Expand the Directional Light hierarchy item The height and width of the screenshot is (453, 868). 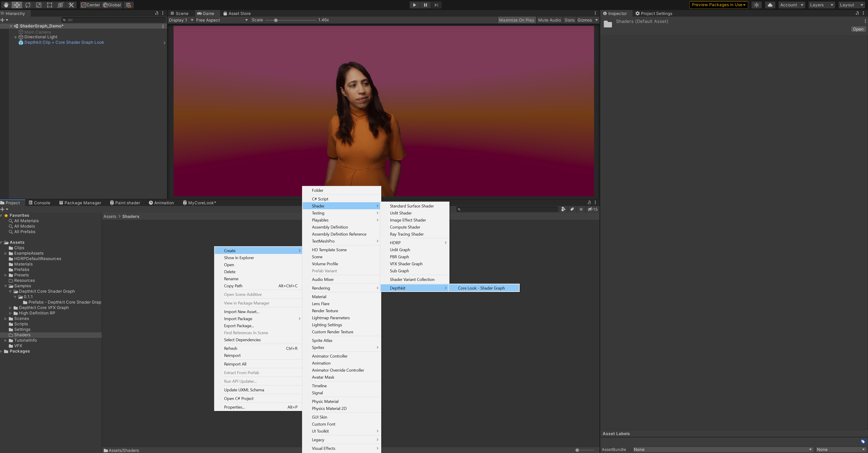click(15, 37)
